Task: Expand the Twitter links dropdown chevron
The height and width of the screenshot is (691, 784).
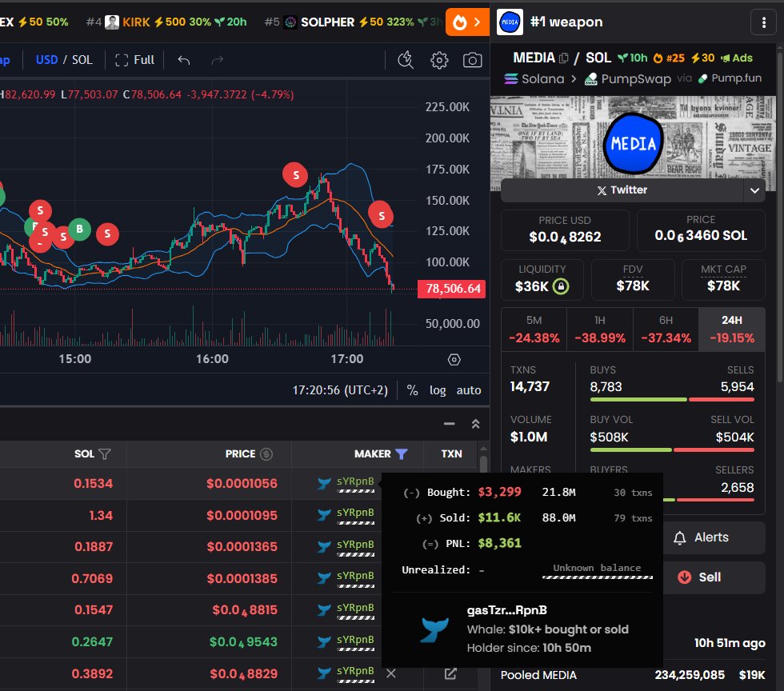Action: pyautogui.click(x=754, y=190)
